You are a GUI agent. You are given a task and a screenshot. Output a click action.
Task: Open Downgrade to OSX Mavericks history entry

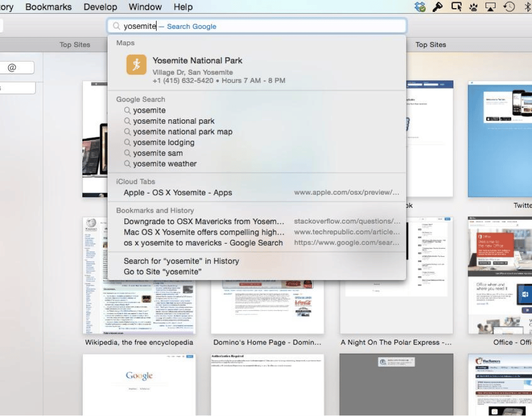click(x=257, y=221)
